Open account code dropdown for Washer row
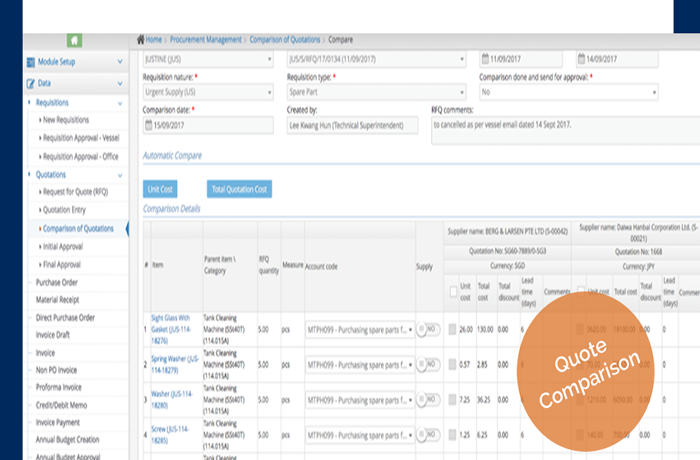This screenshot has height=460, width=700. (360, 400)
